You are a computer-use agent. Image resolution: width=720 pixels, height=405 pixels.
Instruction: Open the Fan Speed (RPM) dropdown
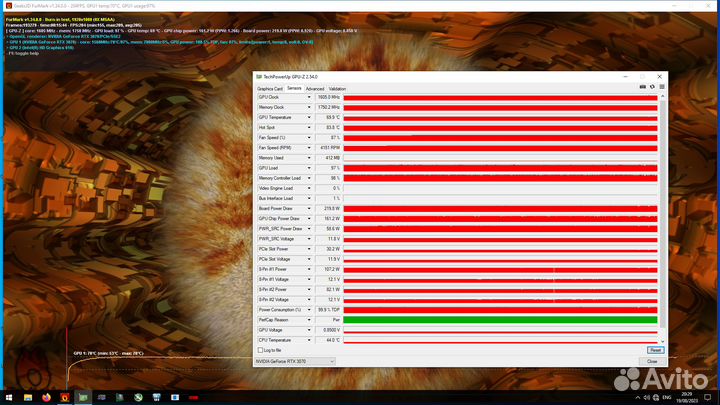[x=309, y=148]
